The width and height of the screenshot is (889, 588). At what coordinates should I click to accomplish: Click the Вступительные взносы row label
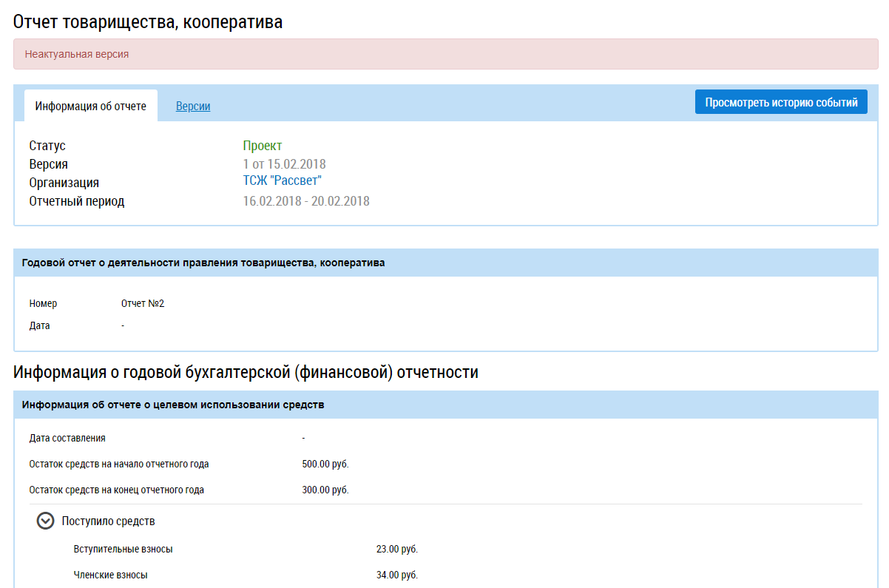[x=123, y=549]
